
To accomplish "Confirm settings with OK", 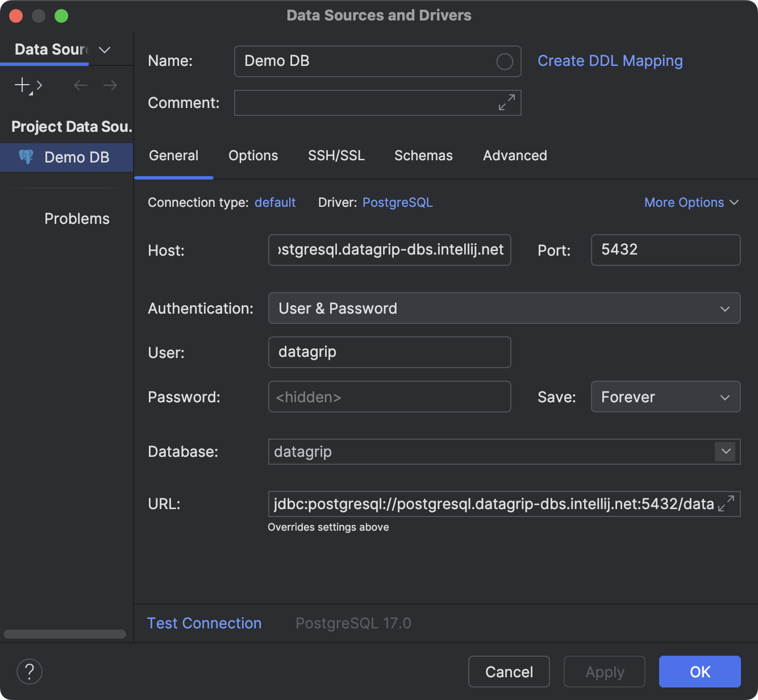I will (699, 672).
